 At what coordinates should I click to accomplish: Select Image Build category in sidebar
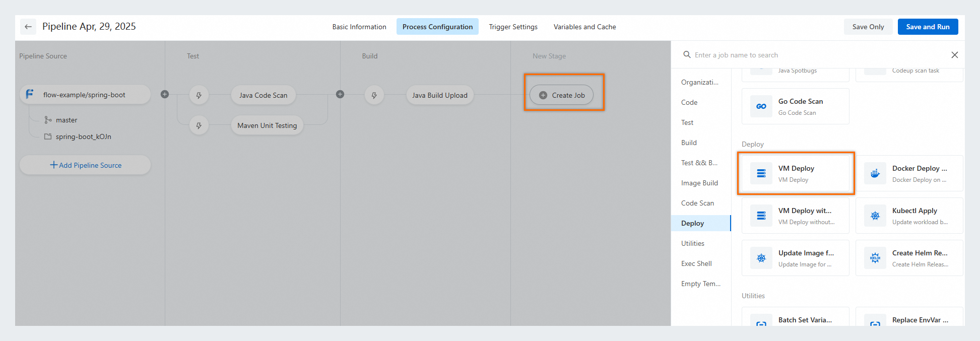[701, 183]
